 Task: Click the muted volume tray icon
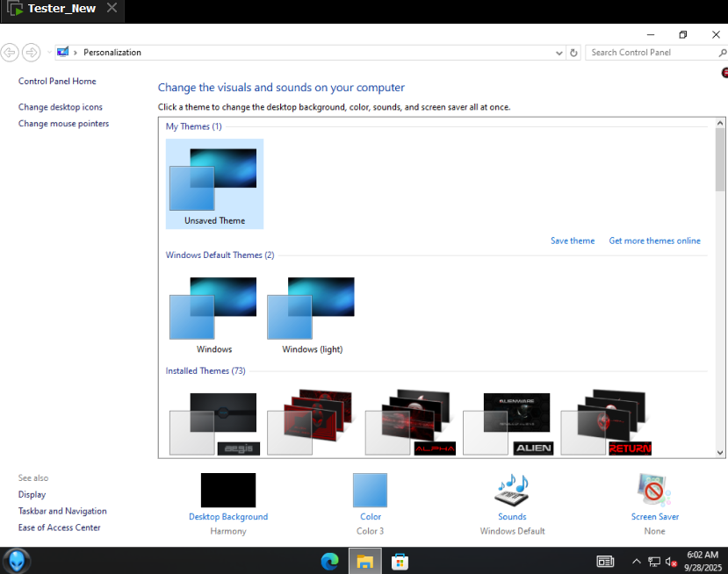672,561
